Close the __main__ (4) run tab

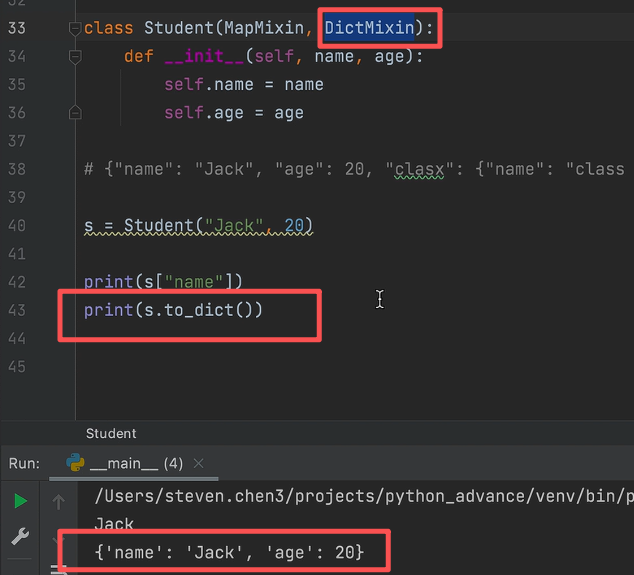(x=198, y=464)
